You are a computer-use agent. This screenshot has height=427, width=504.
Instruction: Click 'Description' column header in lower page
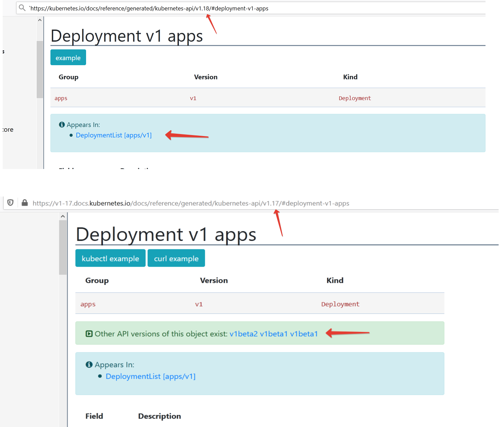[159, 416]
